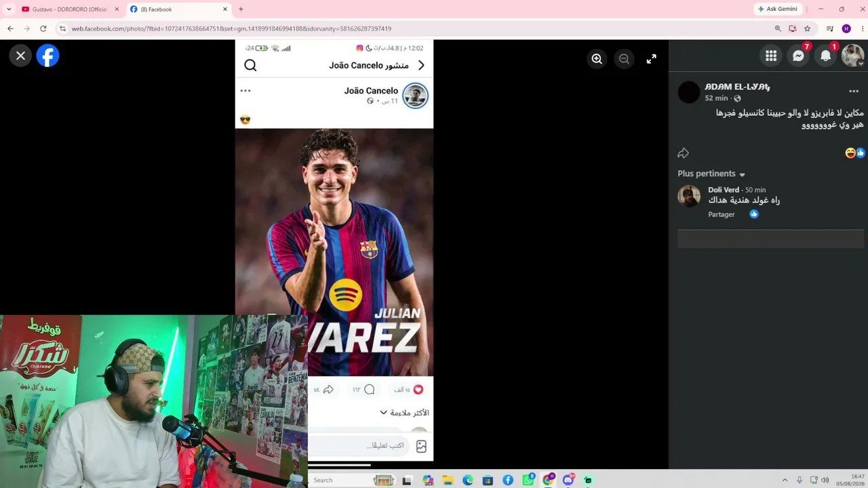Open the Facebook app on the taskbar
Image resolution: width=868 pixels, height=488 pixels.
click(508, 481)
